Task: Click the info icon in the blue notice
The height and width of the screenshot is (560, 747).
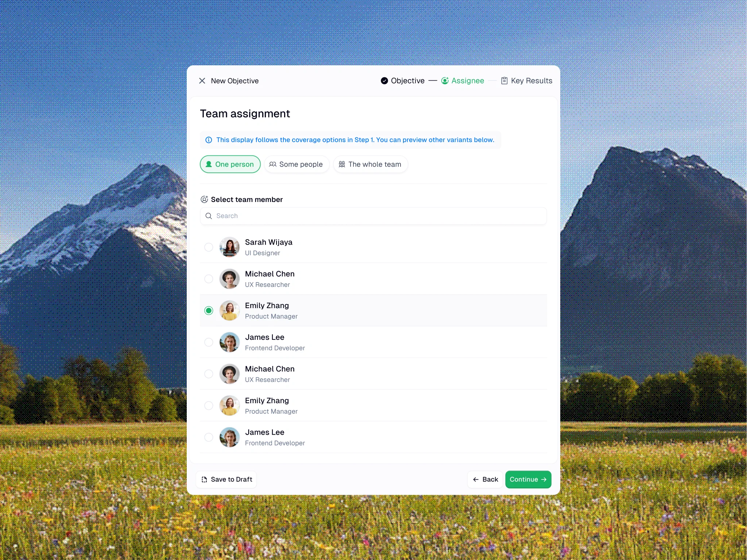Action: click(209, 140)
